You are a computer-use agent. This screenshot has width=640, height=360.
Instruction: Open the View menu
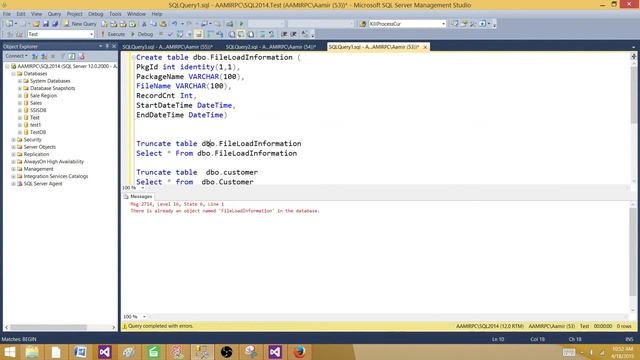(36, 14)
